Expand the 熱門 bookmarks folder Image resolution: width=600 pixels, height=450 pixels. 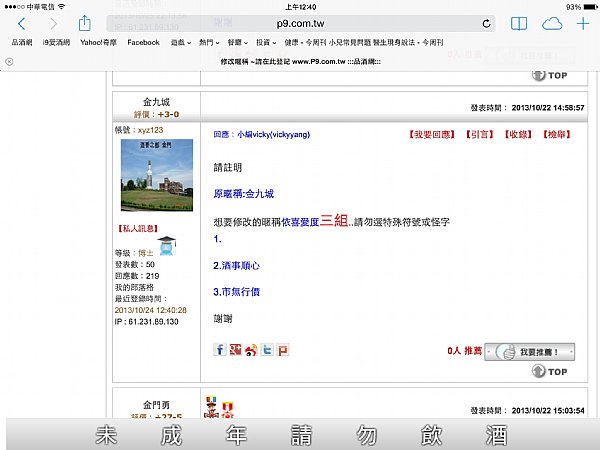pyautogui.click(x=209, y=42)
